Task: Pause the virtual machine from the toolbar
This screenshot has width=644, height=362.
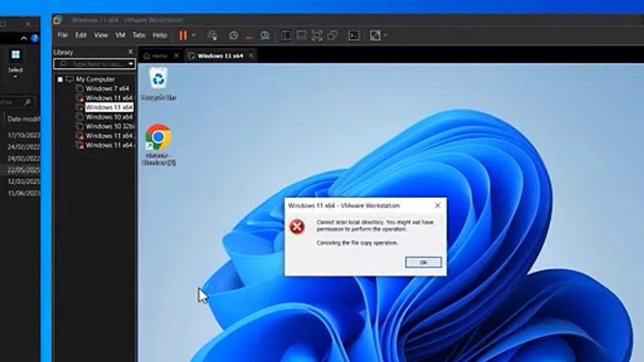Action: 183,35
